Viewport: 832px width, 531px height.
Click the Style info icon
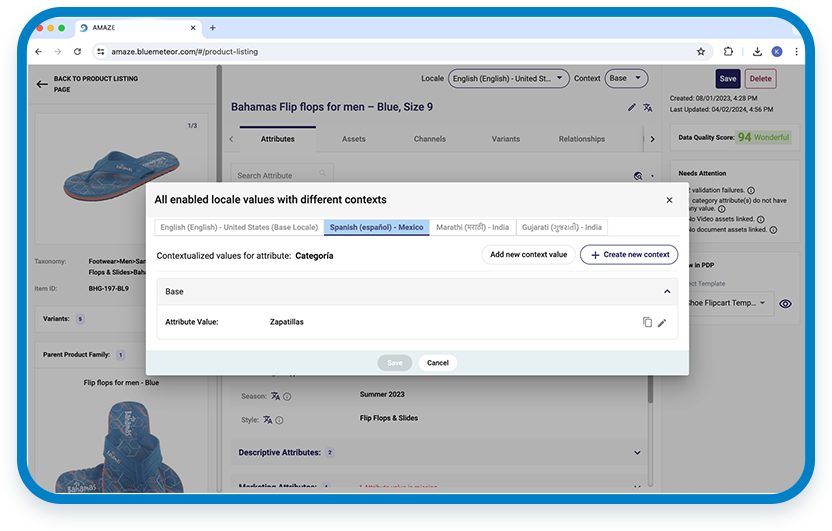(279, 420)
